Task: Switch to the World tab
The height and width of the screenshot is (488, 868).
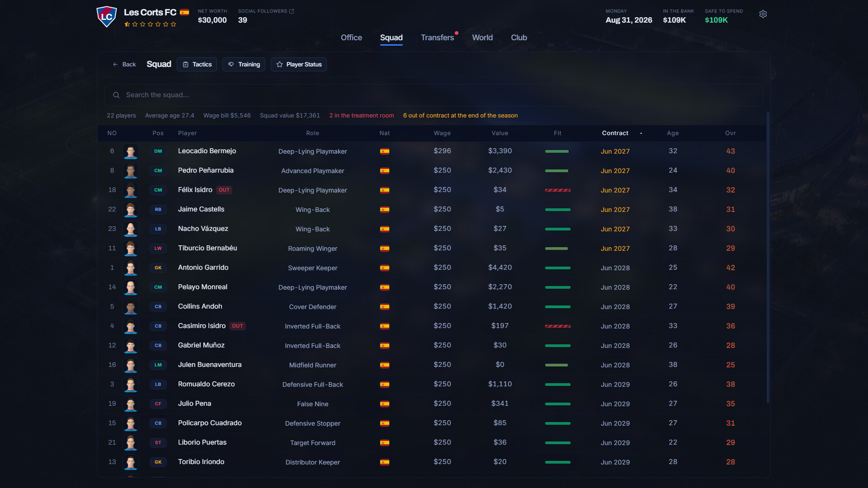Action: [482, 38]
